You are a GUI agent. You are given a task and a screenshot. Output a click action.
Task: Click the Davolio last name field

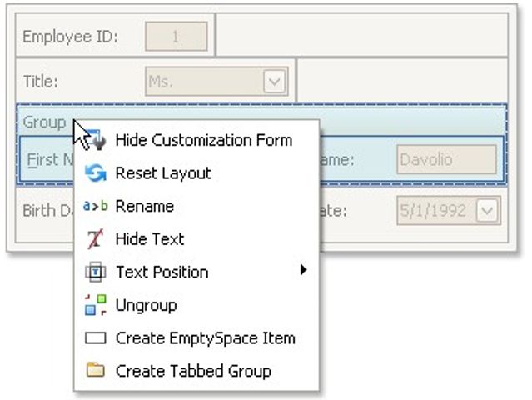pyautogui.click(x=446, y=158)
